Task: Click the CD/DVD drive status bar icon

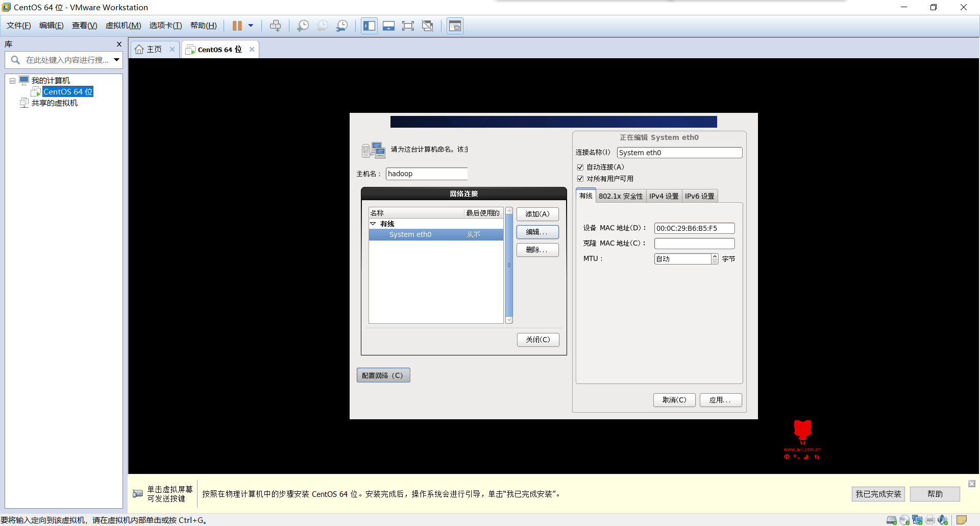Action: click(x=904, y=520)
